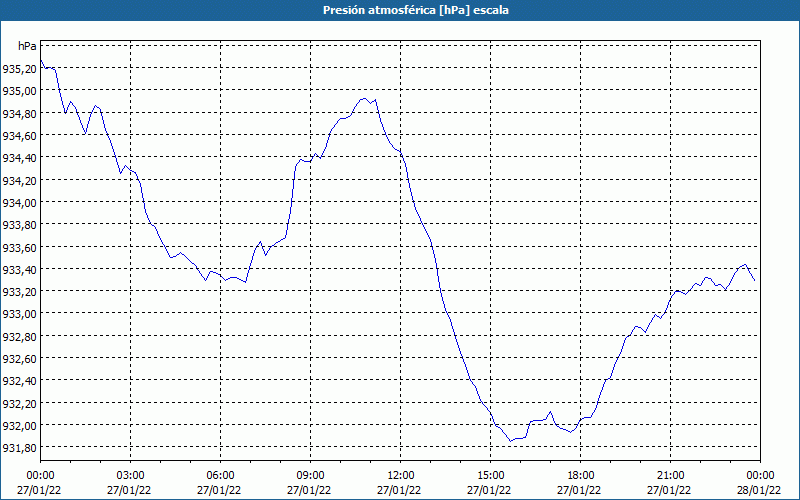The image size is (800, 500).
Task: Select the 933,80 axis value
Action: [19, 224]
